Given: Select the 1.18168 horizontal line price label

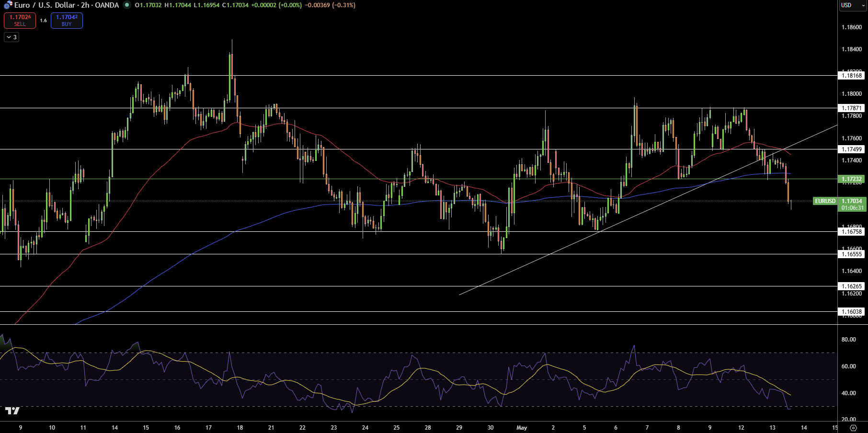Looking at the screenshot, I should point(852,75).
